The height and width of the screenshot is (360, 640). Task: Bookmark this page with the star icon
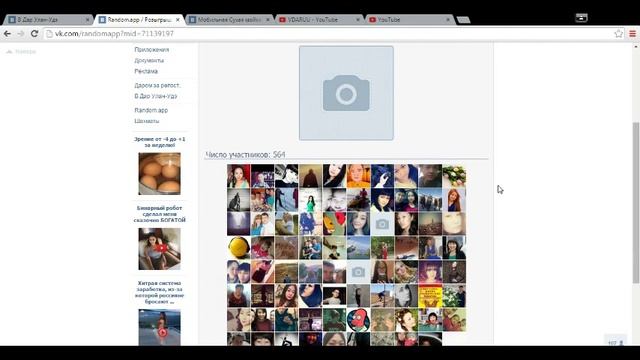619,33
